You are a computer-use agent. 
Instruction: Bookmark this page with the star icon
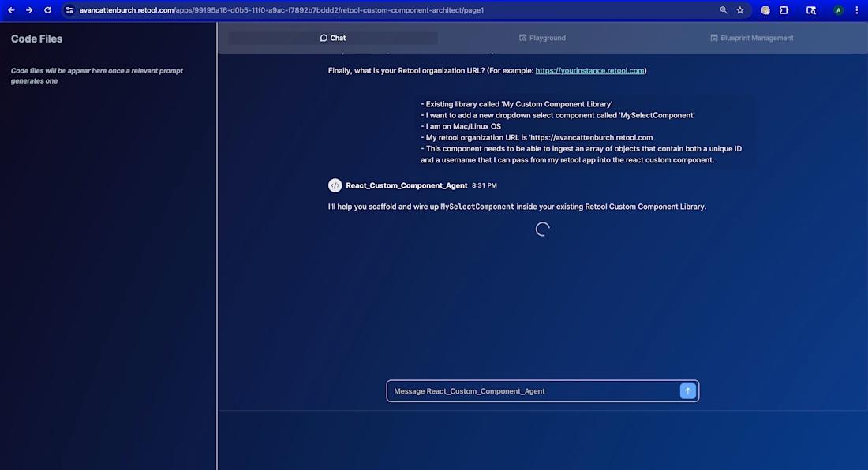[740, 10]
